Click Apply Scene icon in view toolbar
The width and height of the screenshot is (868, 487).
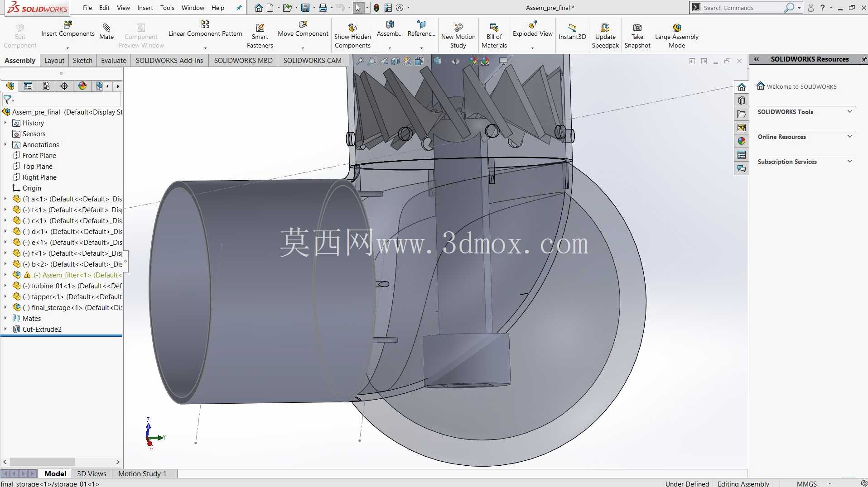coord(485,61)
